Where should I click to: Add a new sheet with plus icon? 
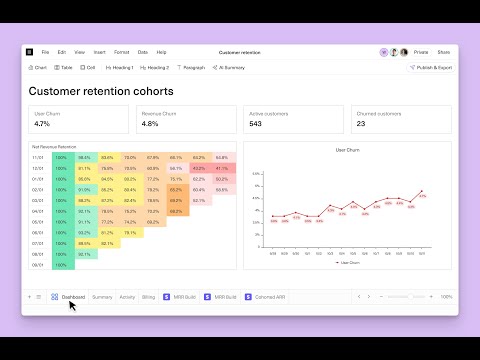coord(29,297)
